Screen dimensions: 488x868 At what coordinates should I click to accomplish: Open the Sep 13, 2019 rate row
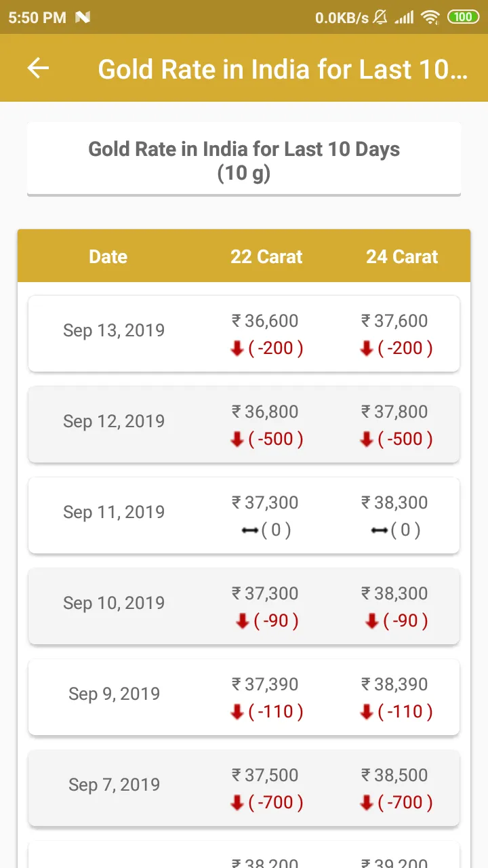(244, 334)
